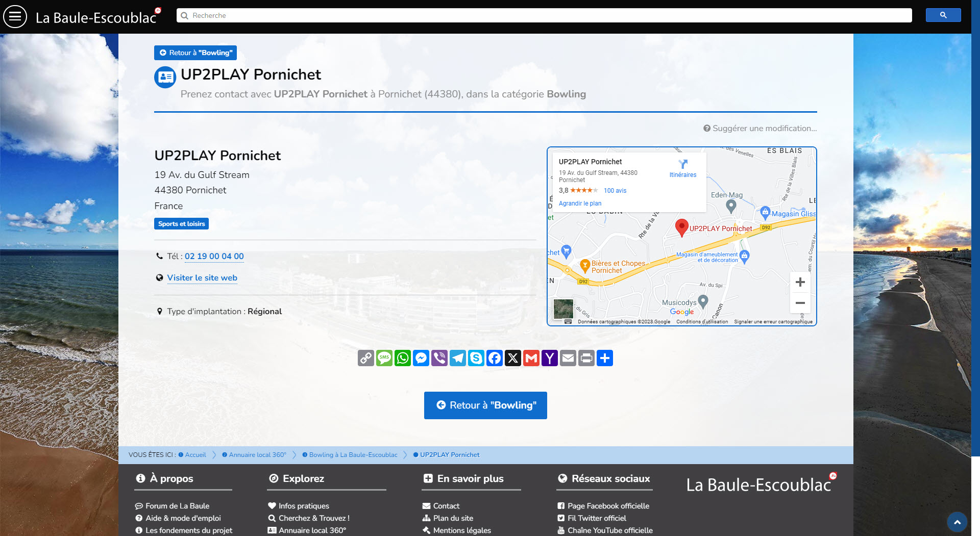The height and width of the screenshot is (536, 980).
Task: Click top Retour à "Bowling" button
Action: point(195,53)
